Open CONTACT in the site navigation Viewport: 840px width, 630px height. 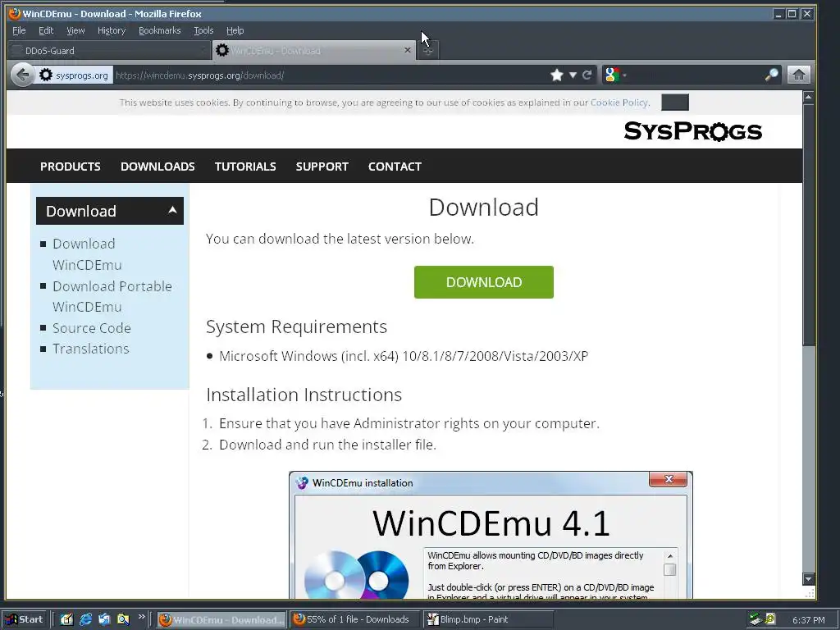pyautogui.click(x=395, y=167)
